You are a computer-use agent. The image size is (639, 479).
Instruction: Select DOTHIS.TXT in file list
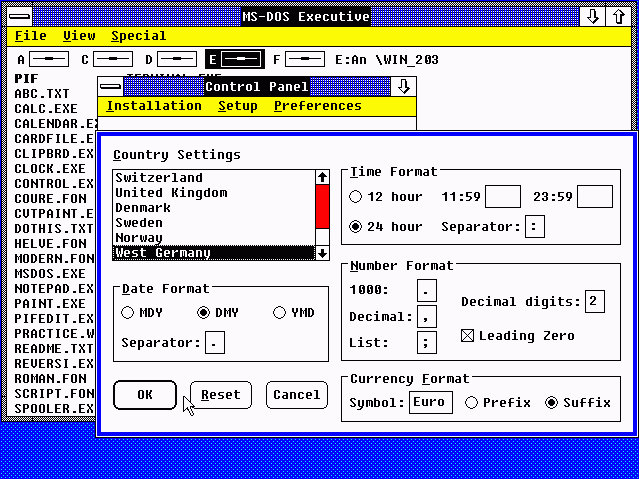point(54,229)
